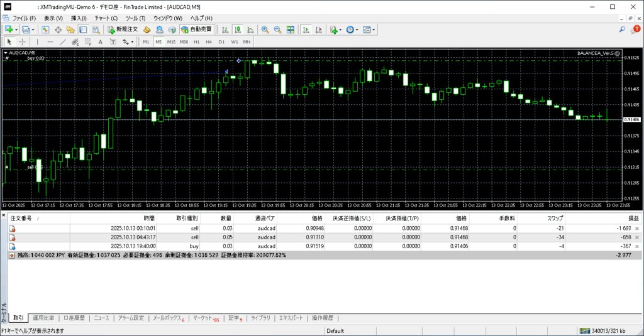Image resolution: width=644 pixels, height=336 pixels.
Task: Click the zoom in magnifier icon
Action: click(265, 30)
